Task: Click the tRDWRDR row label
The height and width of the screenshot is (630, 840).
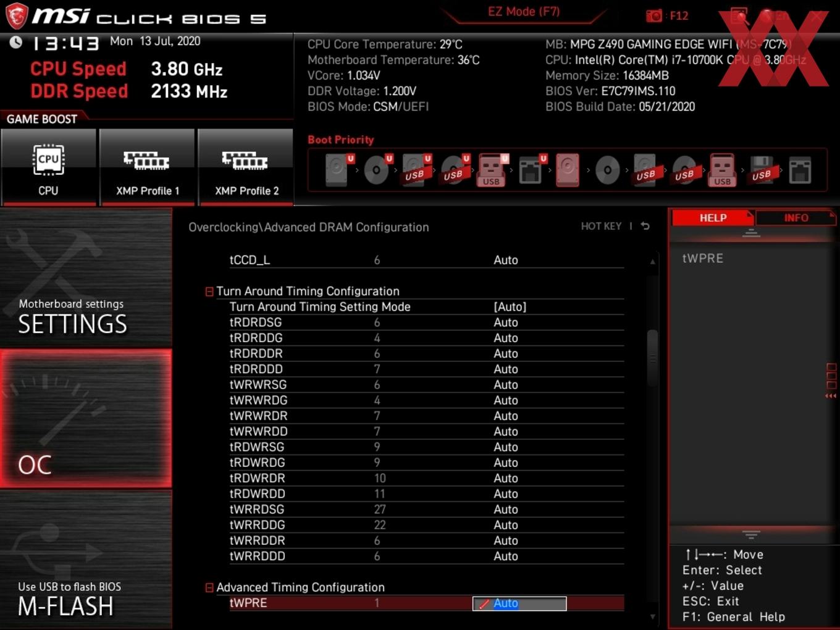Action: 258,478
